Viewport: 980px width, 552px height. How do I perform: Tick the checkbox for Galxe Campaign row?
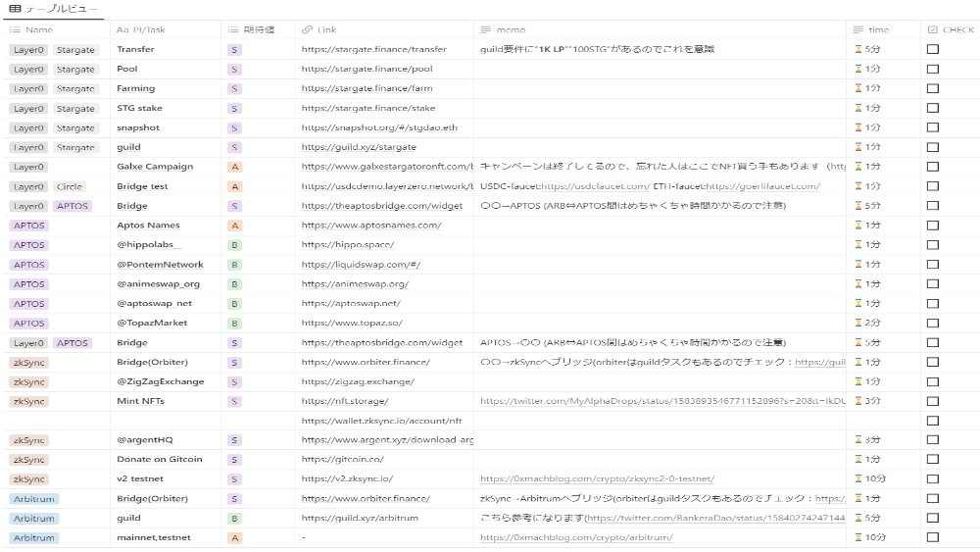tap(933, 167)
